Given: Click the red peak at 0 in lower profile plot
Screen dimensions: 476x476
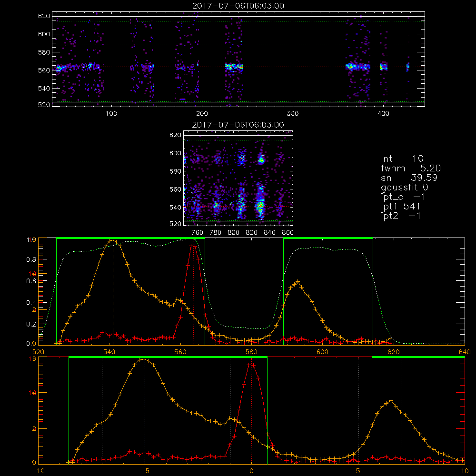Looking at the screenshot, I should [251, 365].
